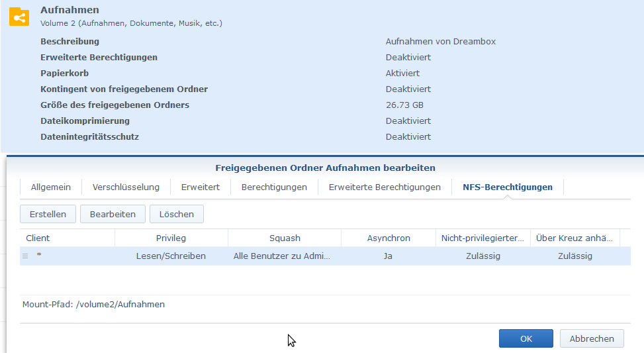
Task: Open the Verschlüsselung tab
Action: click(126, 187)
